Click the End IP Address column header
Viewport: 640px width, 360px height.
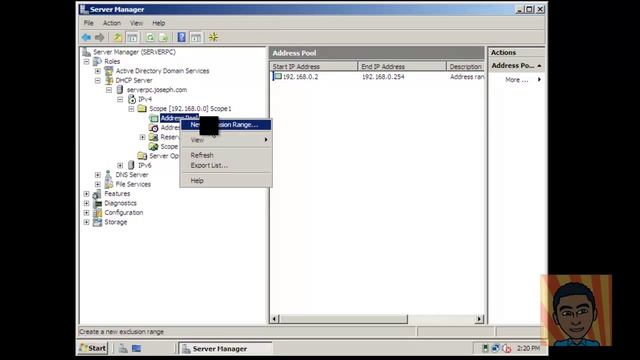point(402,66)
